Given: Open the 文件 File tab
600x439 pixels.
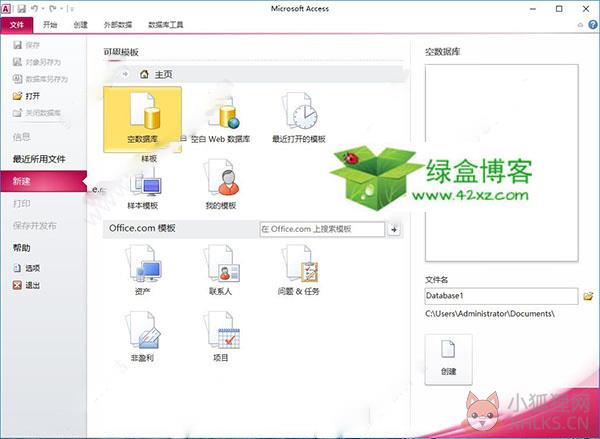Looking at the screenshot, I should point(17,25).
